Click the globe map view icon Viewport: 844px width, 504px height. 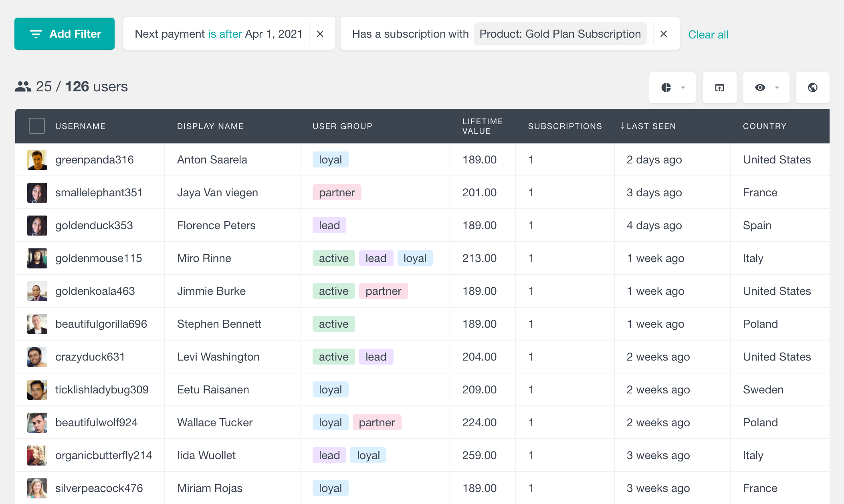[x=812, y=87]
